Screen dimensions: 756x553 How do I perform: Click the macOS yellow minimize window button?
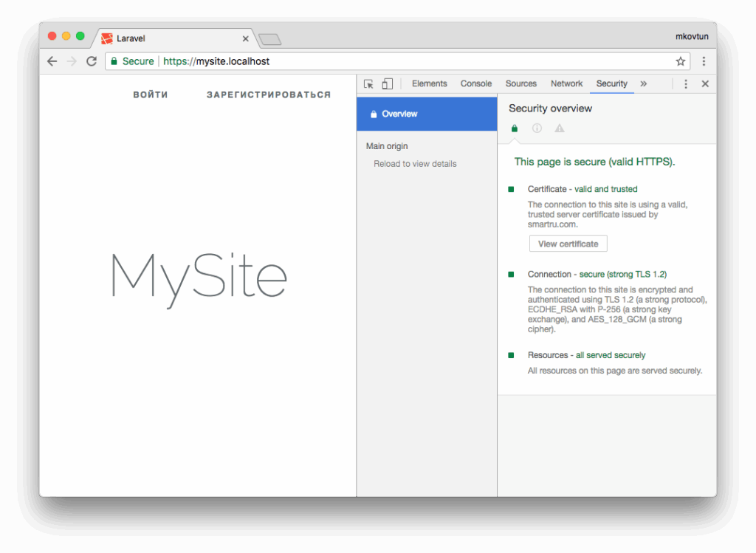66,36
